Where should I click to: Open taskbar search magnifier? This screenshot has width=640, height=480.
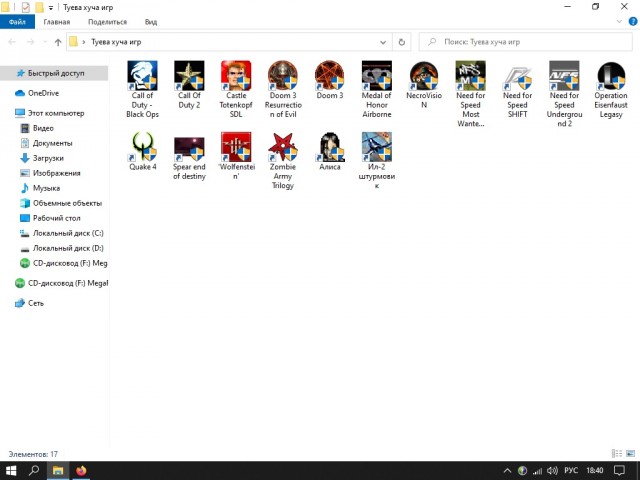(x=34, y=471)
